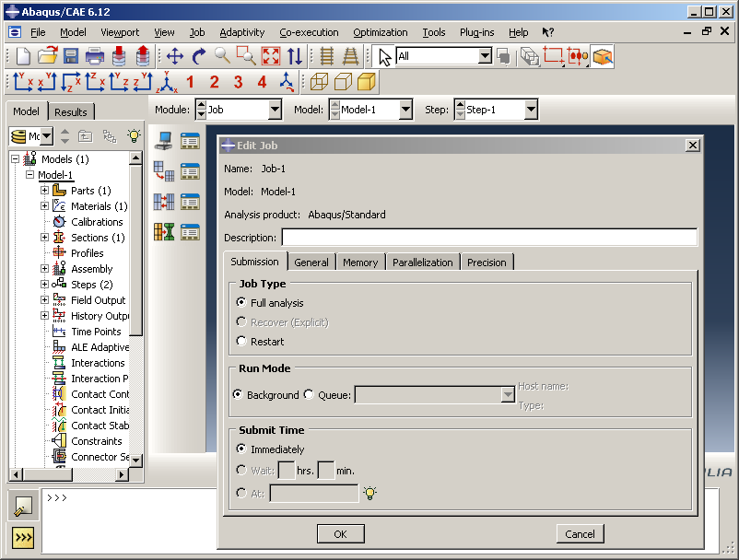Switch to the General tab
Image resolution: width=739 pixels, height=560 pixels.
311,262
